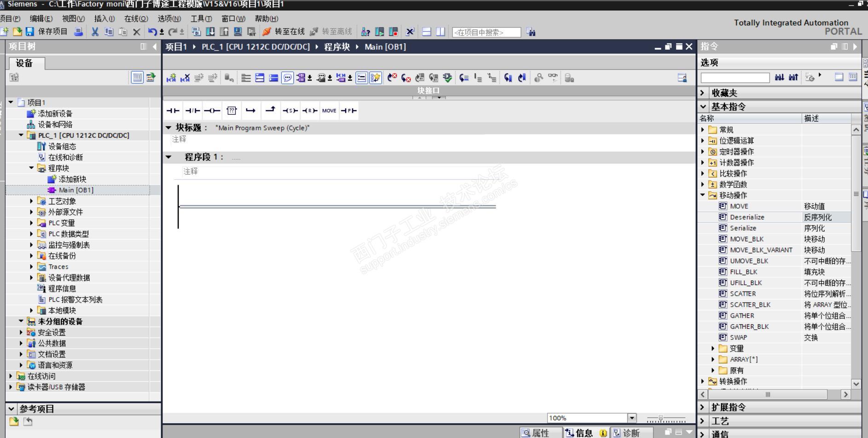Toggle the favorites display in editor
The height and width of the screenshot is (438, 868).
(376, 78)
